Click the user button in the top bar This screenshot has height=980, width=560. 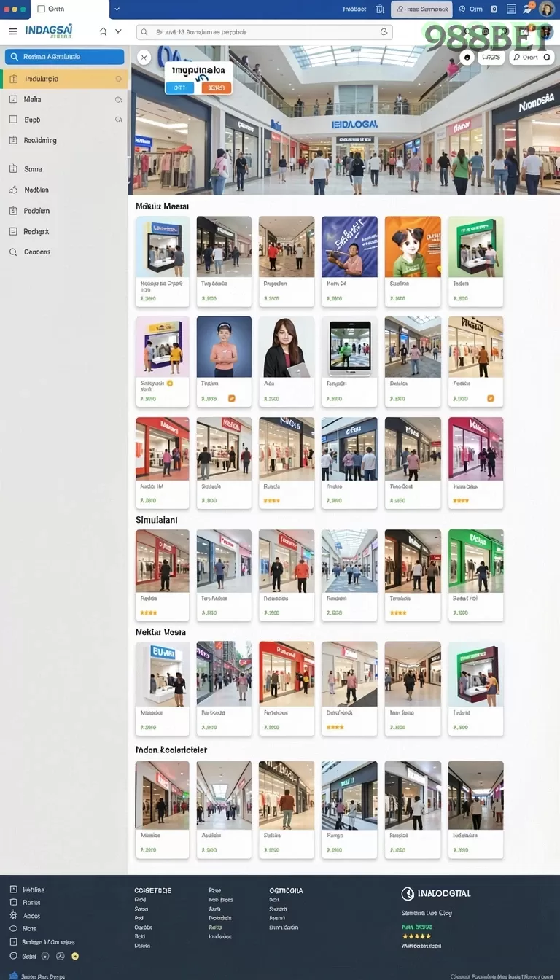click(x=421, y=9)
